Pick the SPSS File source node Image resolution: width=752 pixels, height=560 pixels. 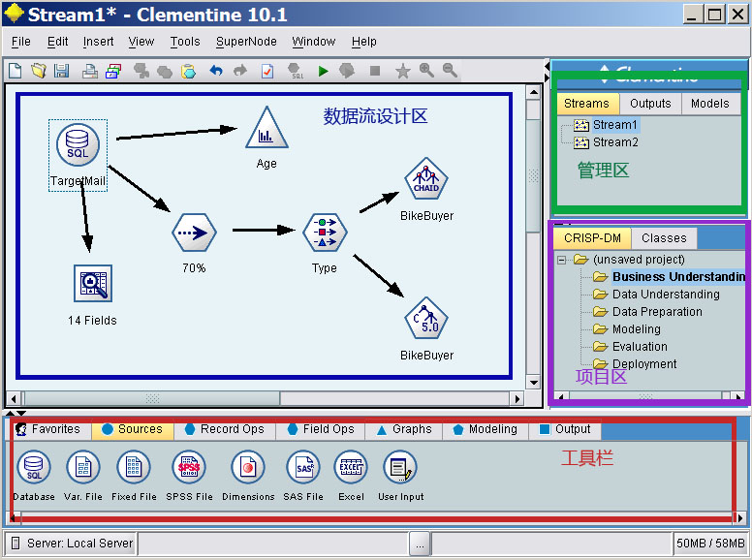tap(189, 467)
